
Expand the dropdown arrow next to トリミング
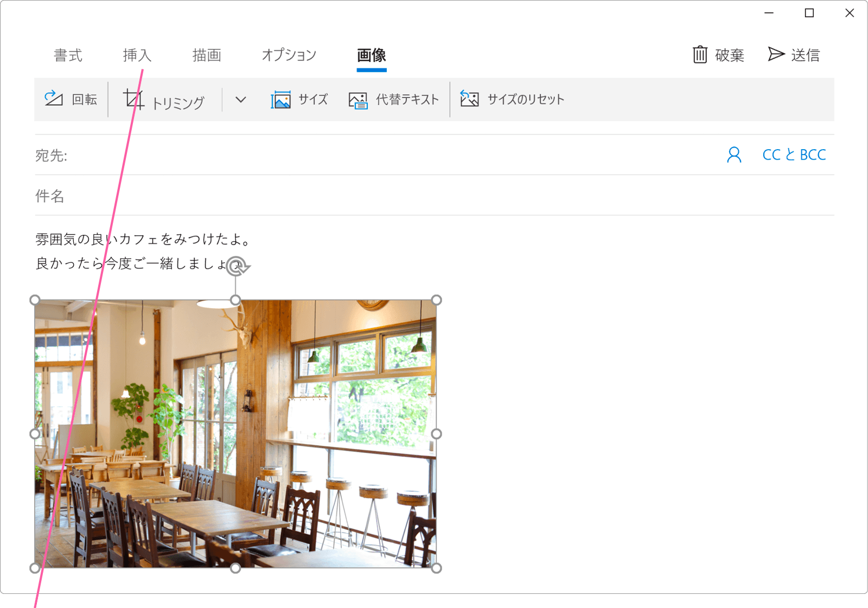click(241, 100)
